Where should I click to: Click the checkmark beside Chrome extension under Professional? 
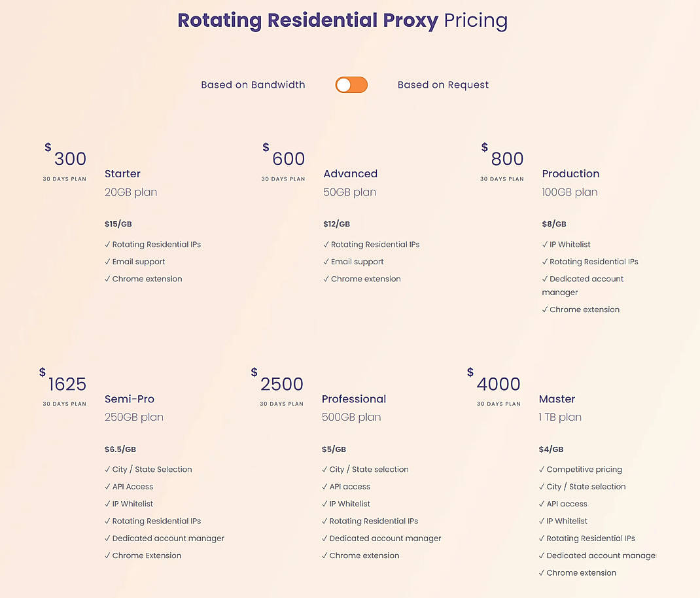325,555
